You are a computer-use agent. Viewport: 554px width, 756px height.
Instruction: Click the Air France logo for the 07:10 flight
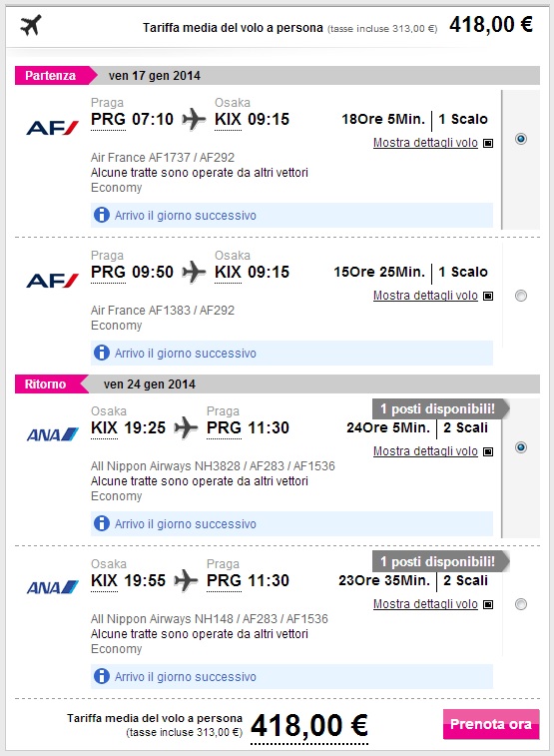(52, 128)
